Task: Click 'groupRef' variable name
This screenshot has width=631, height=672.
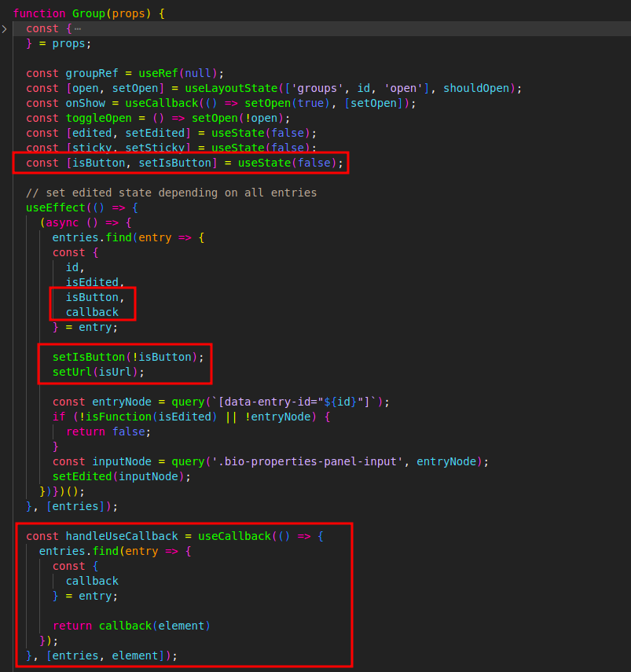Action: pos(92,74)
